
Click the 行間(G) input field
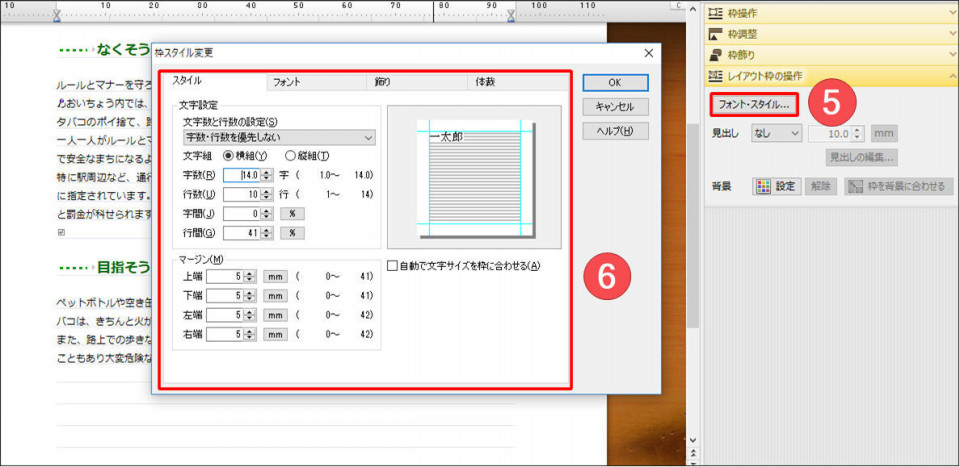(x=242, y=233)
